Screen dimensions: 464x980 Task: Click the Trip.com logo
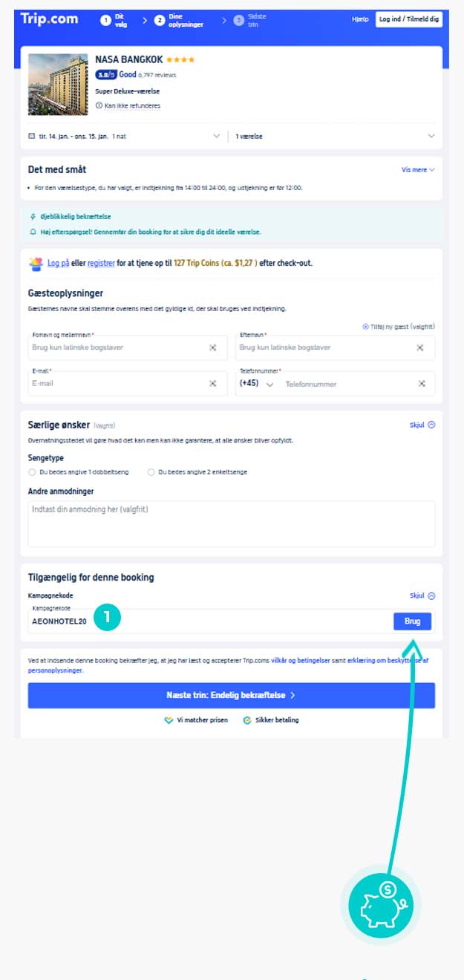[x=49, y=19]
